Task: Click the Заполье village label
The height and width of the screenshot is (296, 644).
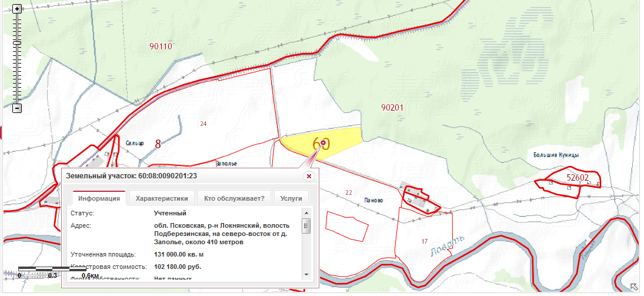Action: click(226, 164)
